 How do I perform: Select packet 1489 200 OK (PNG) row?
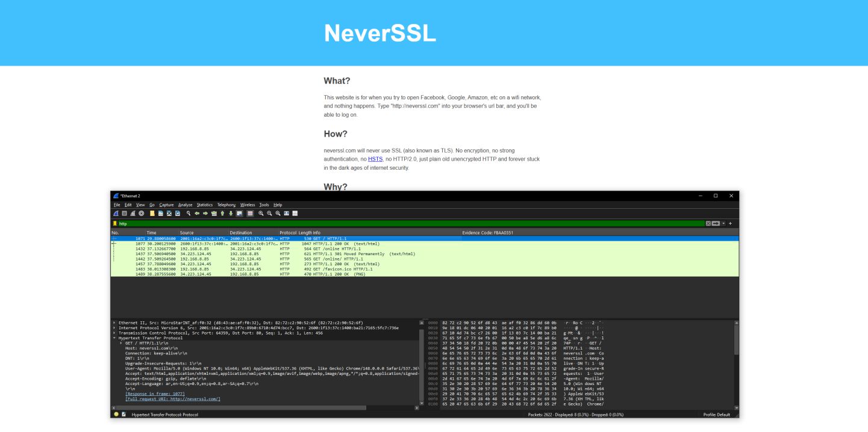pyautogui.click(x=425, y=274)
